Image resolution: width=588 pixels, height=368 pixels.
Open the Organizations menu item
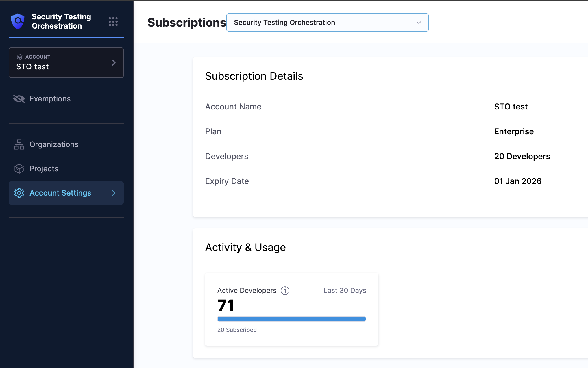click(54, 144)
